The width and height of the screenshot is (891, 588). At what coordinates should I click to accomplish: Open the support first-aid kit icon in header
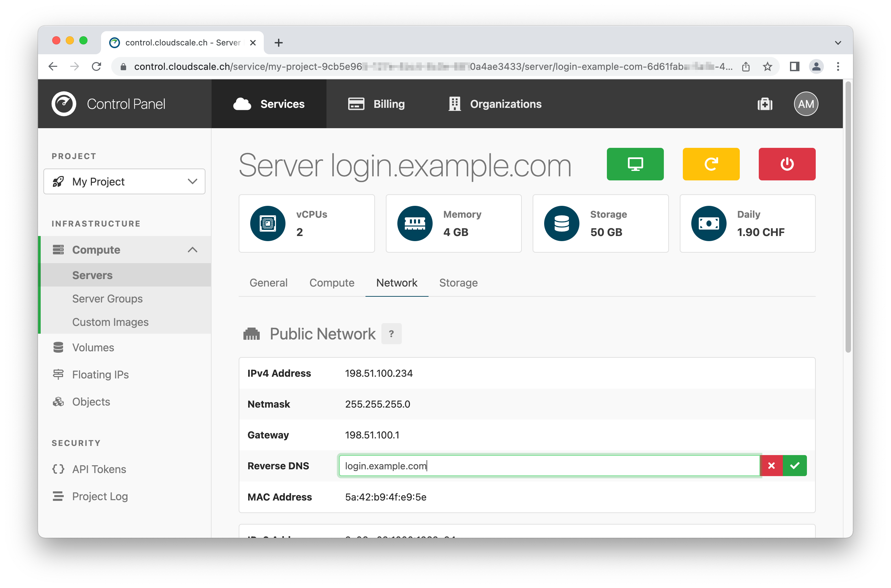coord(765,104)
